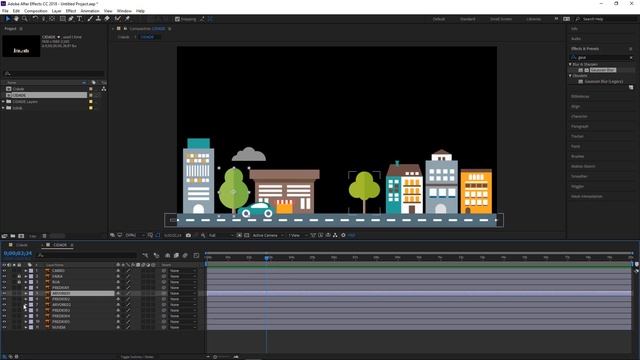Open the Composition menu

[x=36, y=11]
